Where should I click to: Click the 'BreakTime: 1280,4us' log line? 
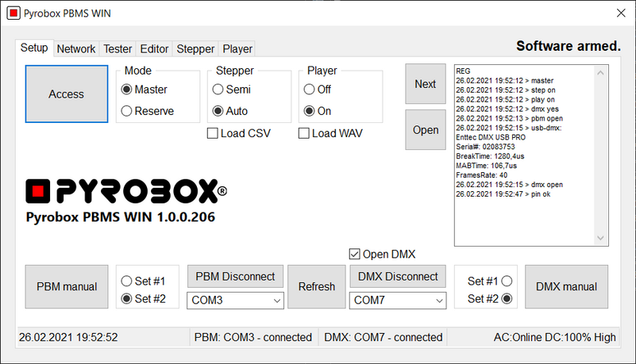point(490,156)
